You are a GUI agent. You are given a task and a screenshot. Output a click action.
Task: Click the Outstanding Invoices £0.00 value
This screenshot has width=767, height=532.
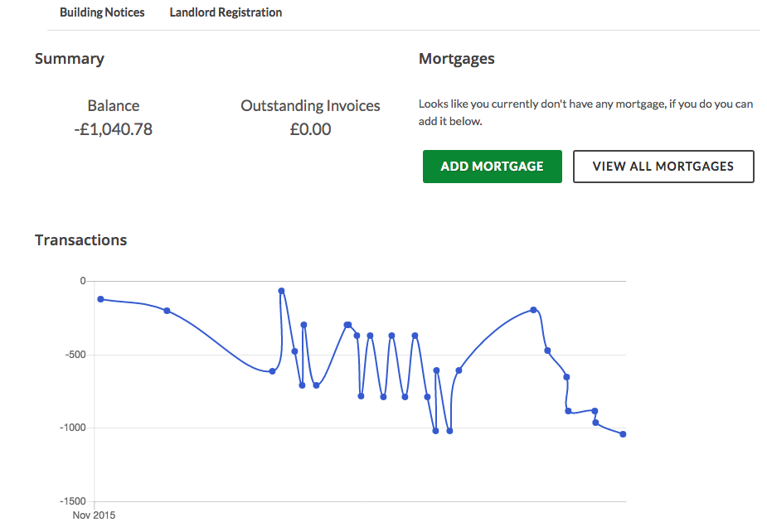point(310,129)
